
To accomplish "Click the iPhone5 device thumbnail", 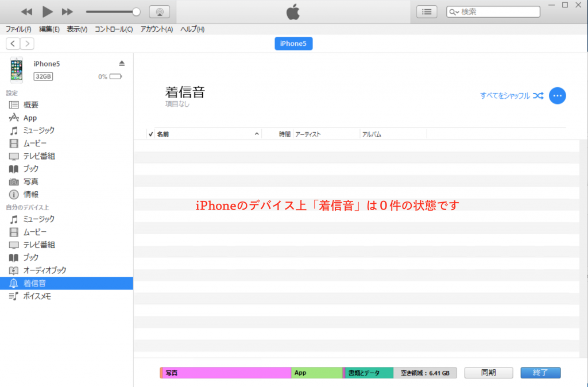I will point(17,70).
